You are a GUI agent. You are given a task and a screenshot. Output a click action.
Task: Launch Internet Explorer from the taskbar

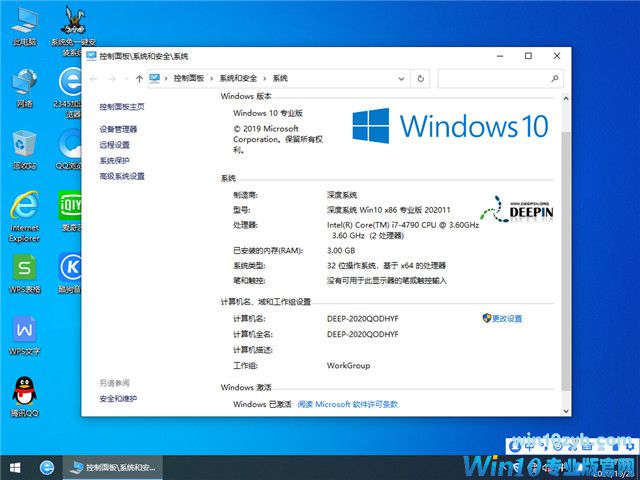tap(47, 467)
